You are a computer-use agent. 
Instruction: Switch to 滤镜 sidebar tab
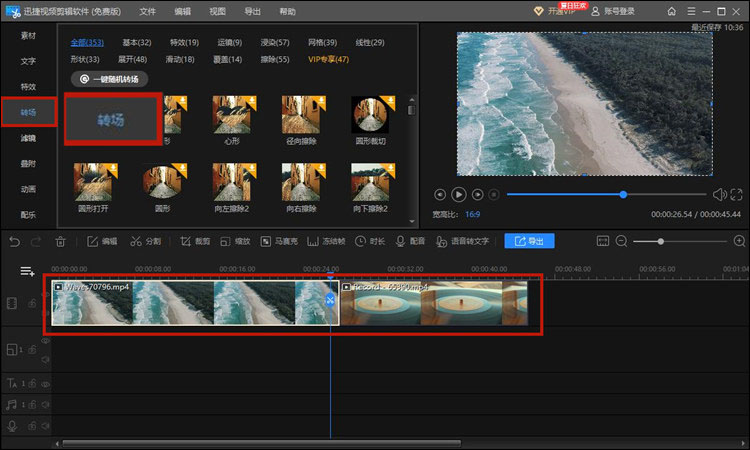(28, 138)
